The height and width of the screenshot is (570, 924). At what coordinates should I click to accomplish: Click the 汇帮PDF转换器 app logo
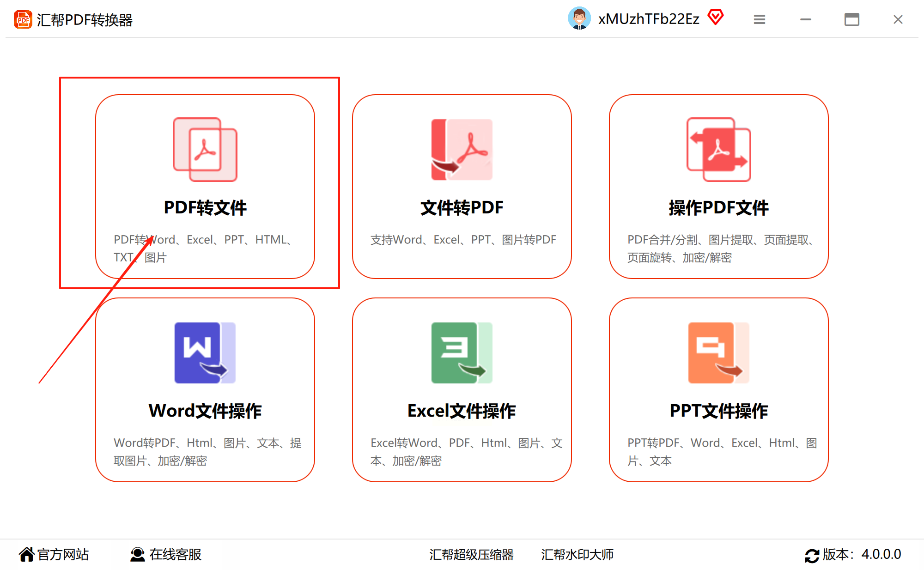(23, 19)
